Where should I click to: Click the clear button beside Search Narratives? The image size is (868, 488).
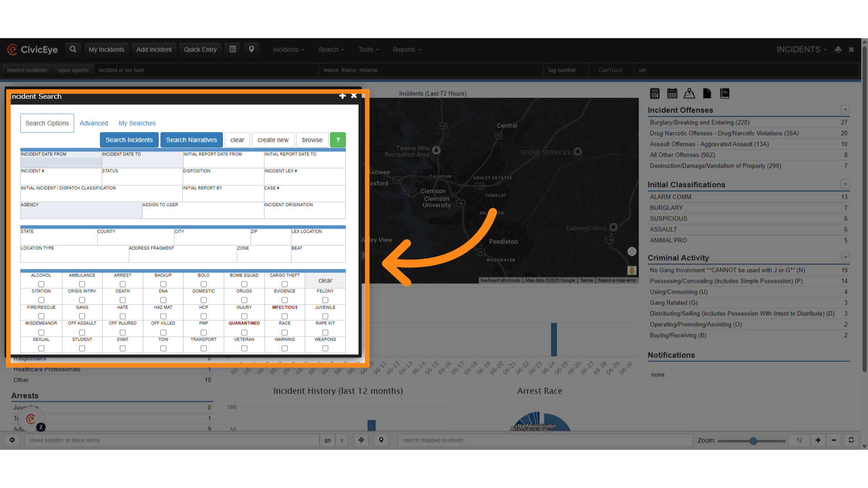237,140
